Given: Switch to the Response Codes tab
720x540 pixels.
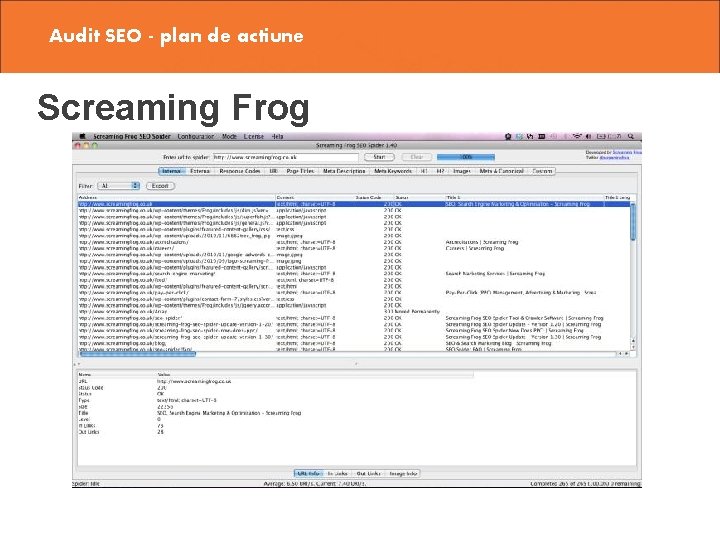Looking at the screenshot, I should pos(240,171).
